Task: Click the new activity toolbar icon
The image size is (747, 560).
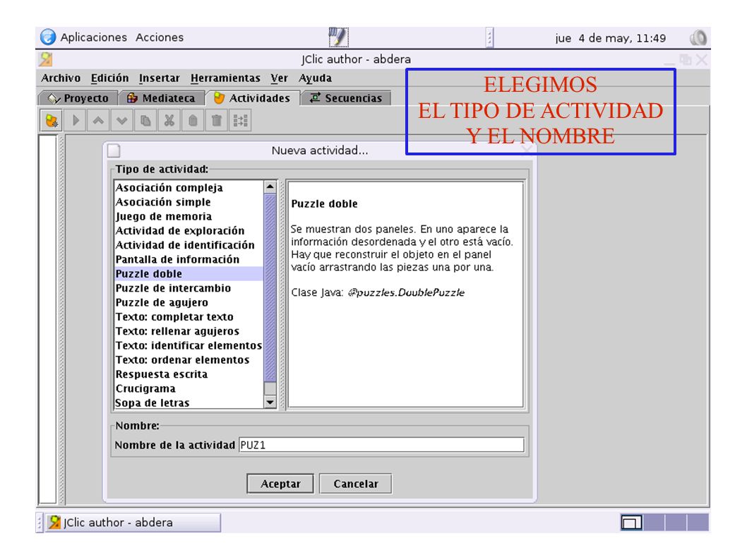Action: [x=52, y=121]
